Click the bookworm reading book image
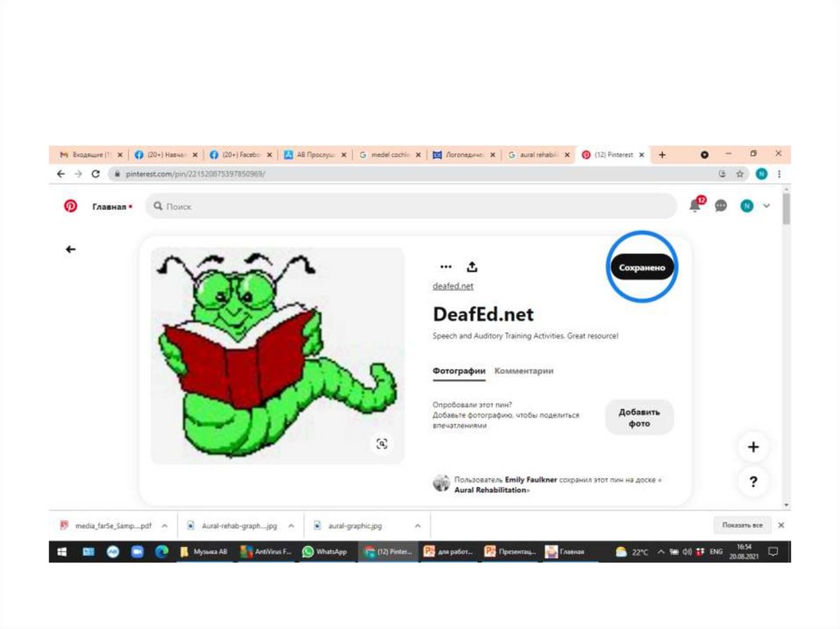Image resolution: width=840 pixels, height=629 pixels. 277,355
